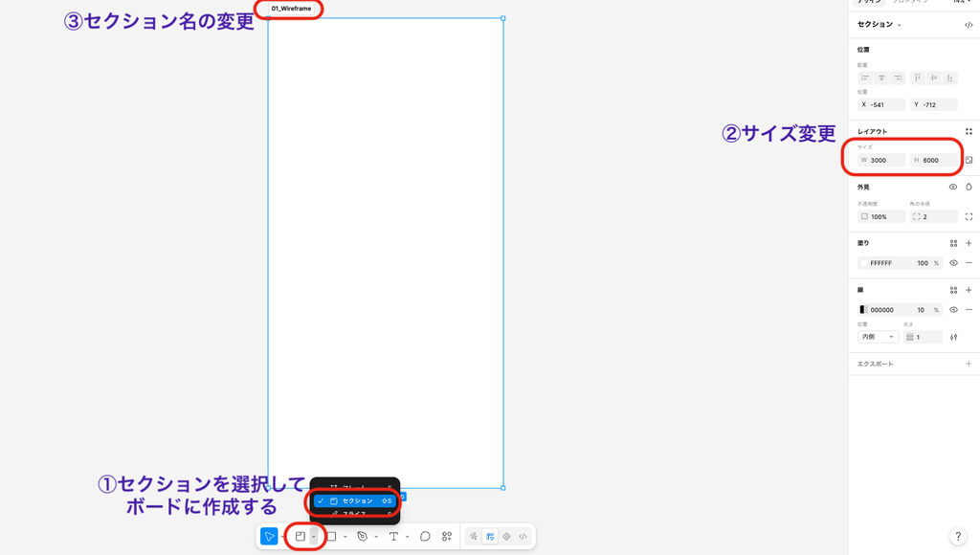Open the Pen tool dropdown arrow
980x555 pixels.
click(376, 536)
